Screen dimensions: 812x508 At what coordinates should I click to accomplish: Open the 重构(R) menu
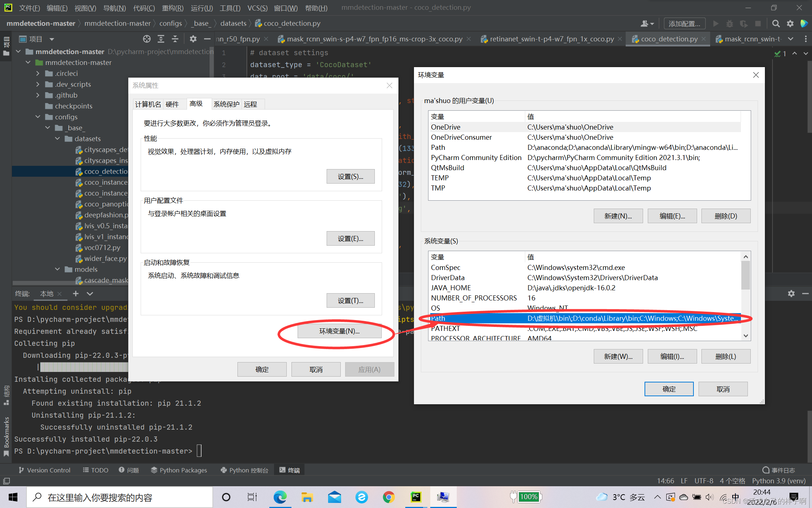click(x=173, y=8)
